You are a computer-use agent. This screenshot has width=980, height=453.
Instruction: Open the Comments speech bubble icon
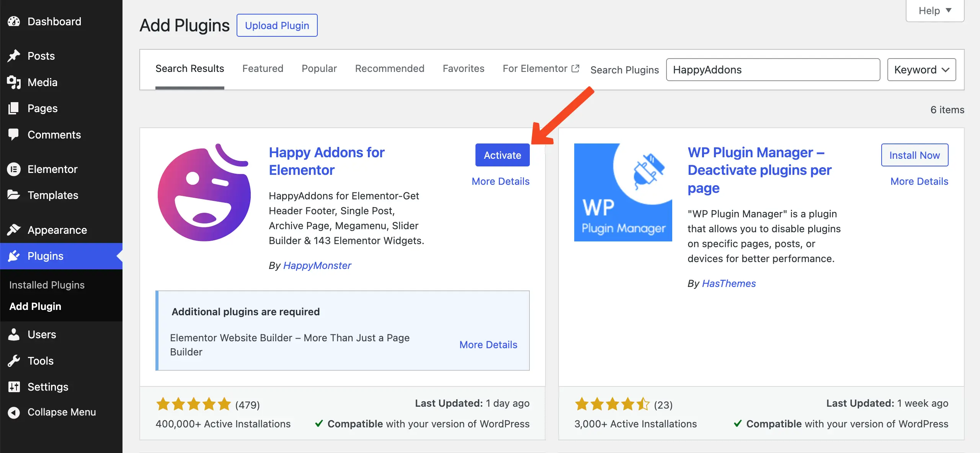14,134
